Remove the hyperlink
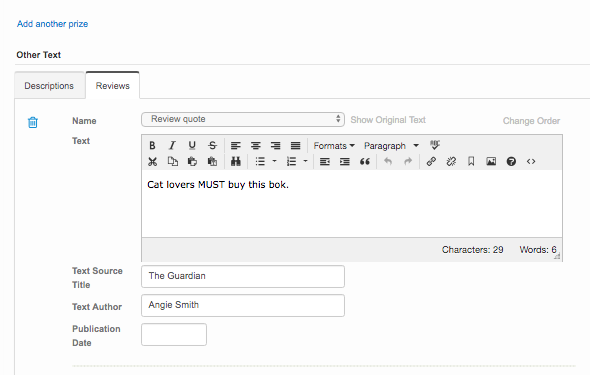Screen dimensions: 590x375 pyautogui.click(x=451, y=161)
